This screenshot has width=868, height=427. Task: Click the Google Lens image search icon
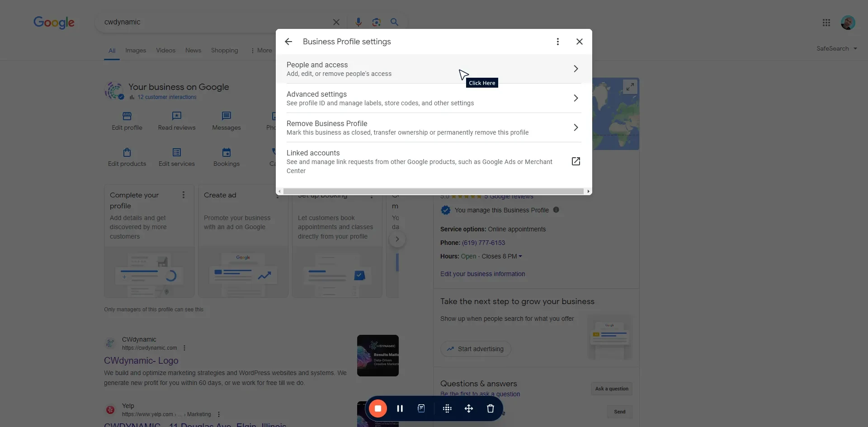(376, 22)
